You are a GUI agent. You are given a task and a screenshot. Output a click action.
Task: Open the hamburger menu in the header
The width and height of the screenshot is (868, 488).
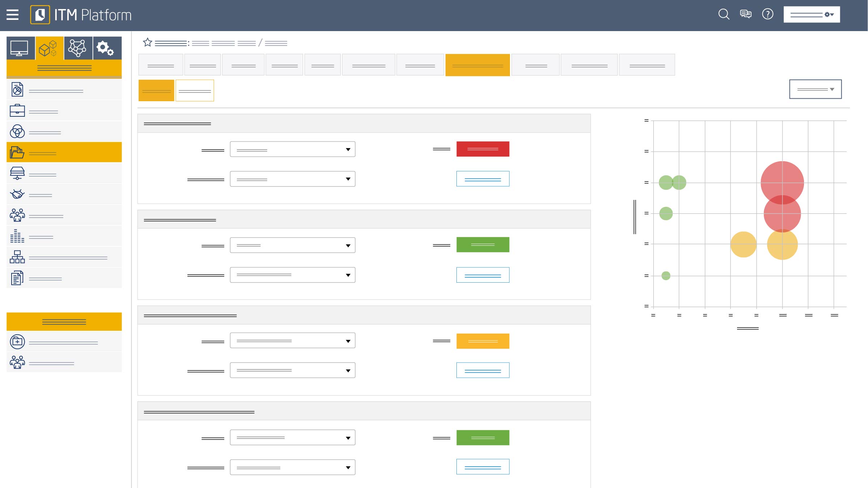pos(12,15)
